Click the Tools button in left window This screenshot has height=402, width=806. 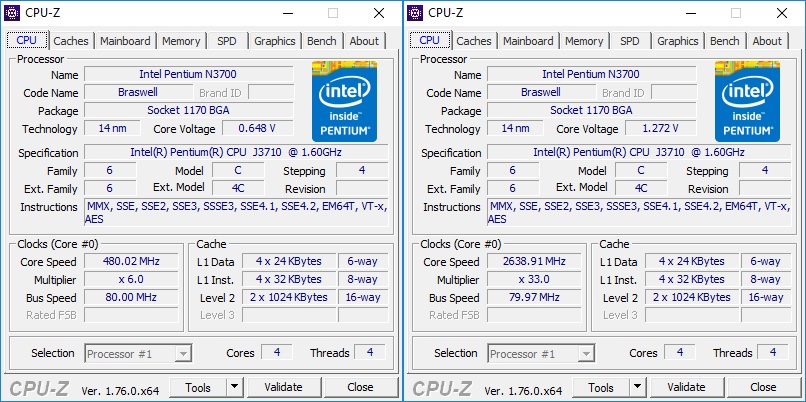pyautogui.click(x=198, y=387)
